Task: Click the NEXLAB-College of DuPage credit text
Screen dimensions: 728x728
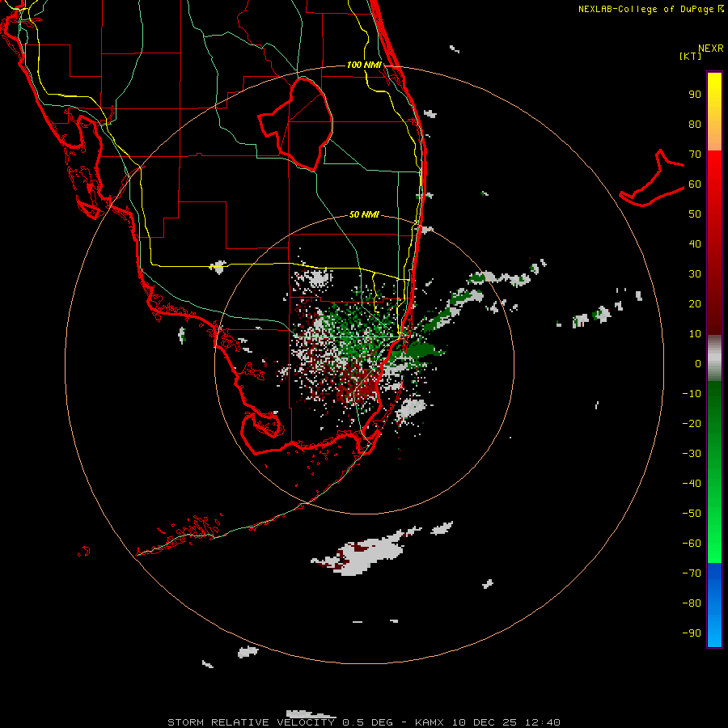Action: pos(645,9)
